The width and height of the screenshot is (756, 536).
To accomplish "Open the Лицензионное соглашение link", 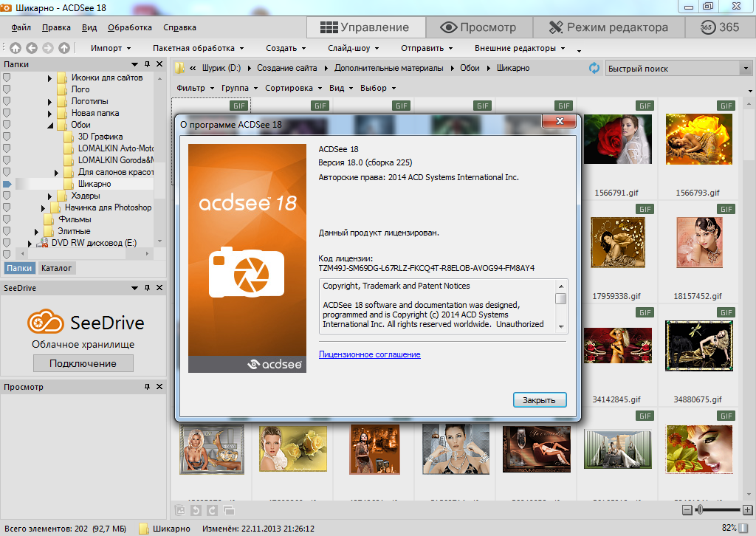I will (x=369, y=354).
